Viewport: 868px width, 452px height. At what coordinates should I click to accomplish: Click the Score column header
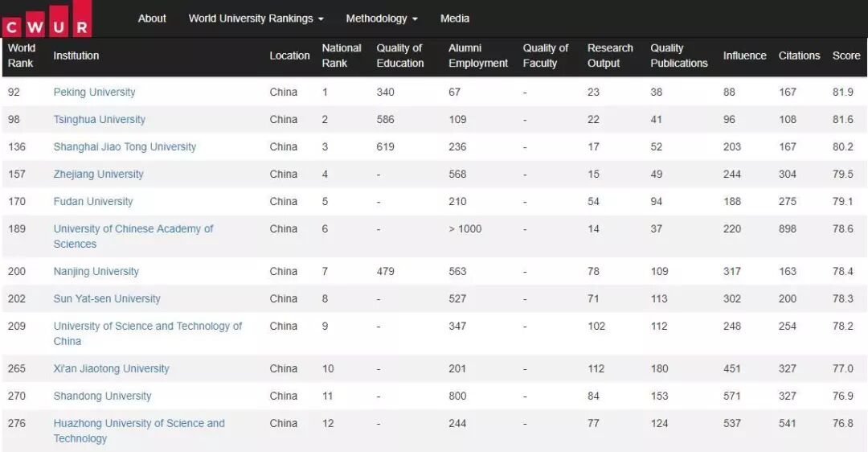(x=845, y=55)
